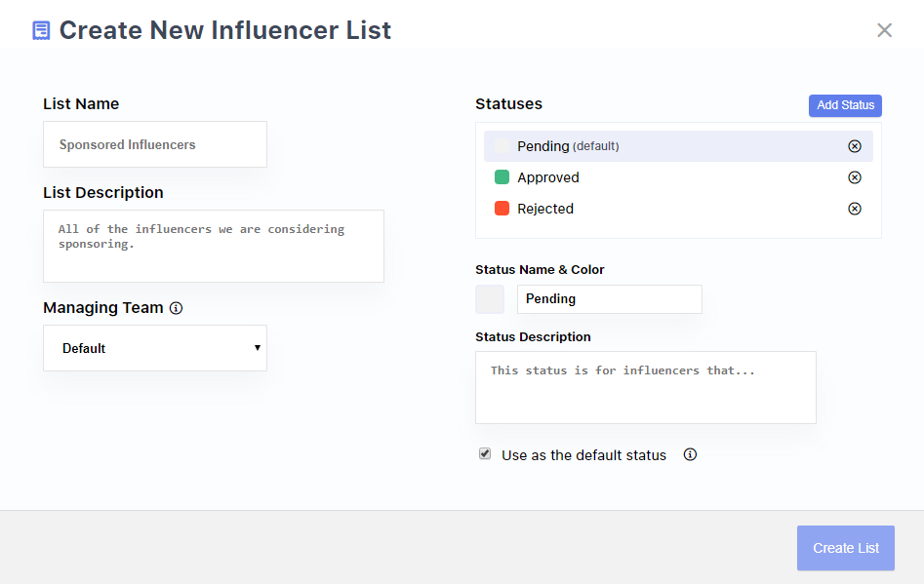Viewport: 924px width, 584px height.
Task: Edit the status name field containing Pending
Action: coord(609,299)
